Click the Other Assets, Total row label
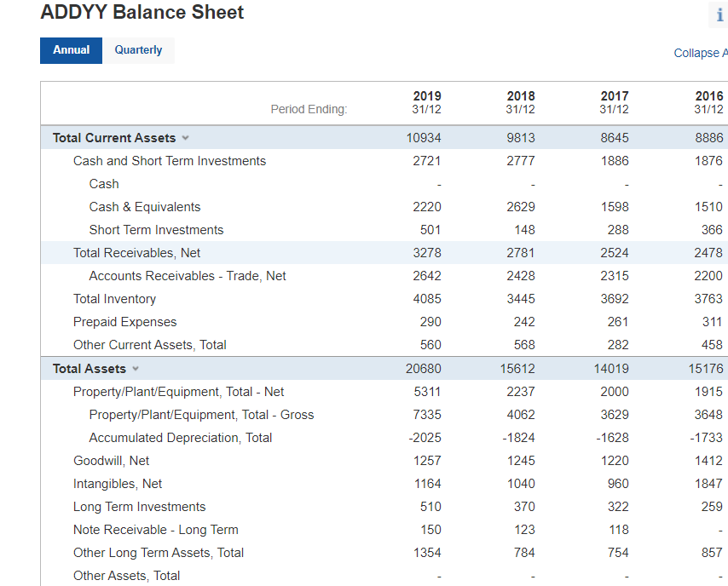The image size is (728, 586). (127, 576)
